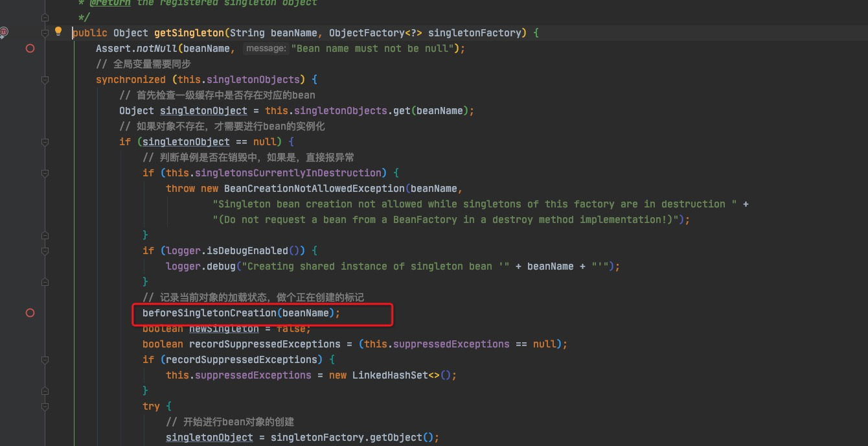This screenshot has height=446, width=868.
Task: Remove breakpoint on the Assert.notNull line
Action: (x=30, y=49)
